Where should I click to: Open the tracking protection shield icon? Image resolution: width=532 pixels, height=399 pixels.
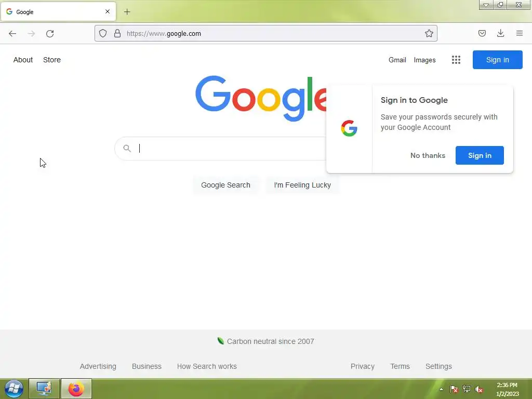(x=103, y=33)
